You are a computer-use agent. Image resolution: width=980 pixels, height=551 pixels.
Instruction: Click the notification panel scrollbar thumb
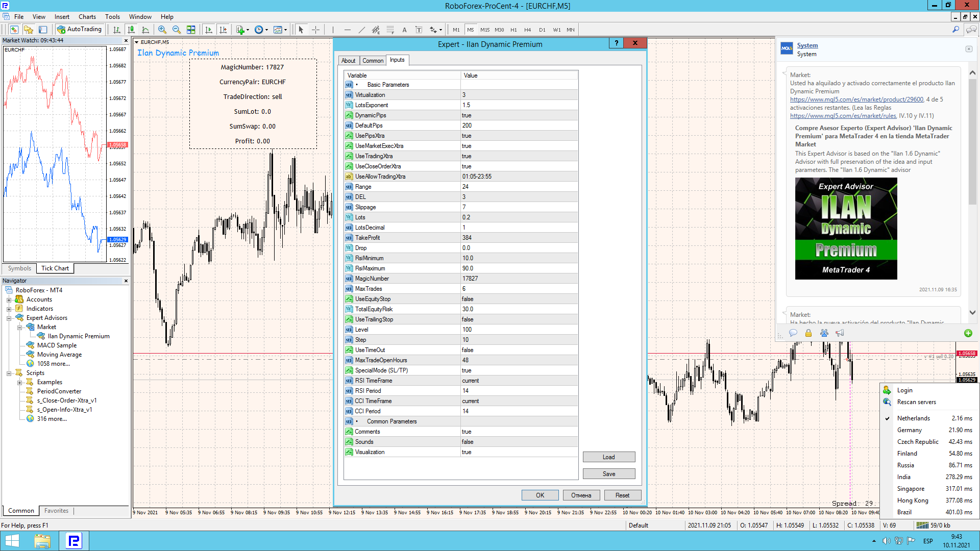[972, 138]
